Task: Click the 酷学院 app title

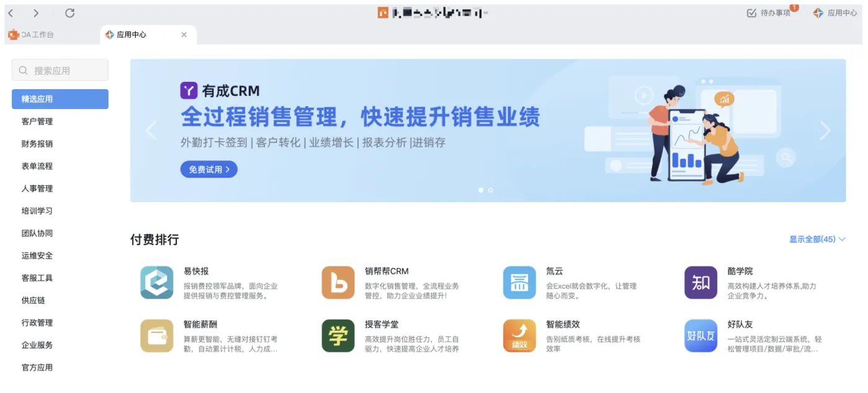Action: [x=740, y=272]
